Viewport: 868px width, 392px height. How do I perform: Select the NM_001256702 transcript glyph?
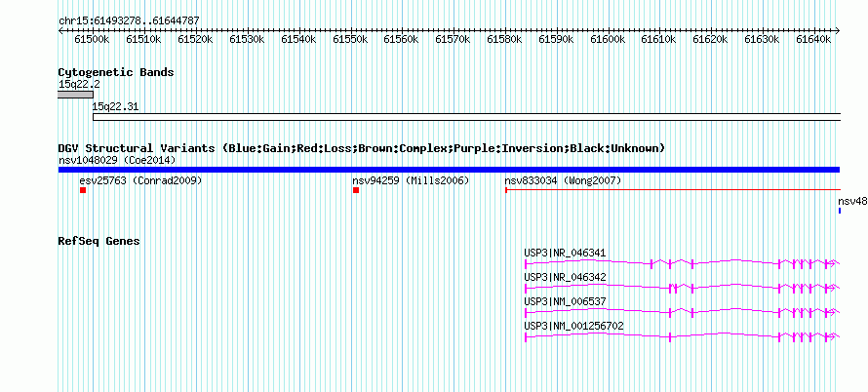(x=683, y=336)
